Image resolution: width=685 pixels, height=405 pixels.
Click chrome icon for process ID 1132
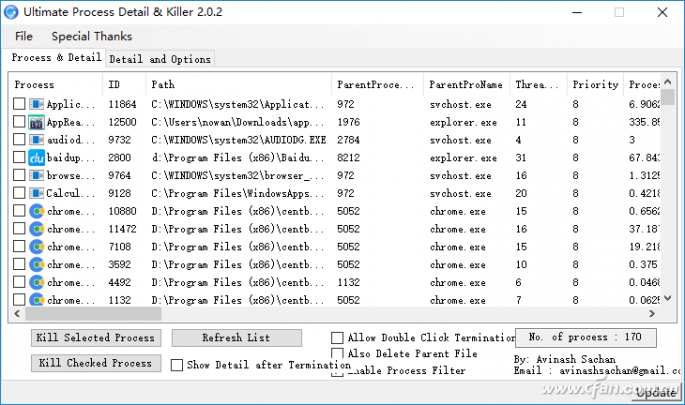[x=37, y=300]
